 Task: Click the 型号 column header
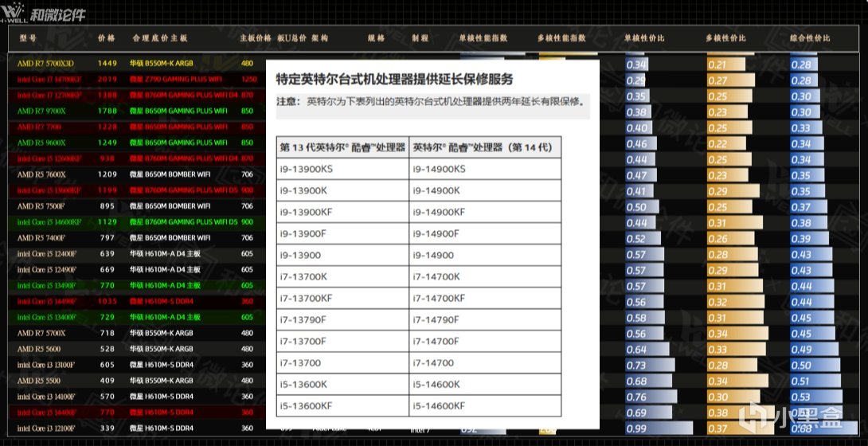[28, 38]
